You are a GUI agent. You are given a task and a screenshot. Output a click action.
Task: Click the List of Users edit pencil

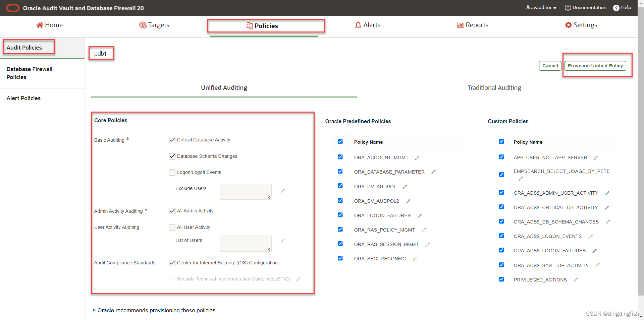[x=283, y=241]
